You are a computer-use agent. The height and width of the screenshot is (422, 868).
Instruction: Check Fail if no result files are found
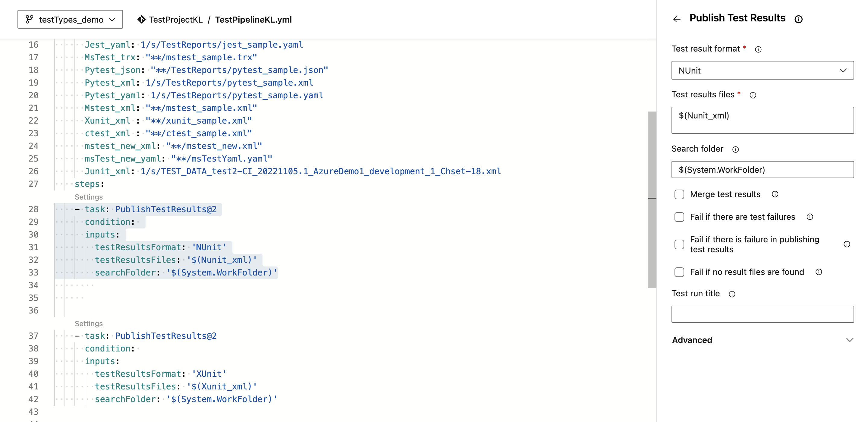[679, 272]
